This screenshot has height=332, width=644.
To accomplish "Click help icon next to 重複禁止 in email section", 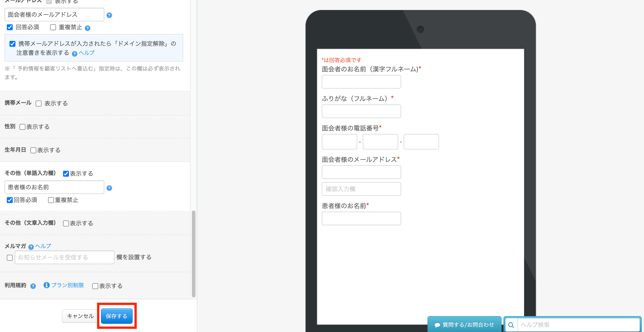I will click(87, 28).
